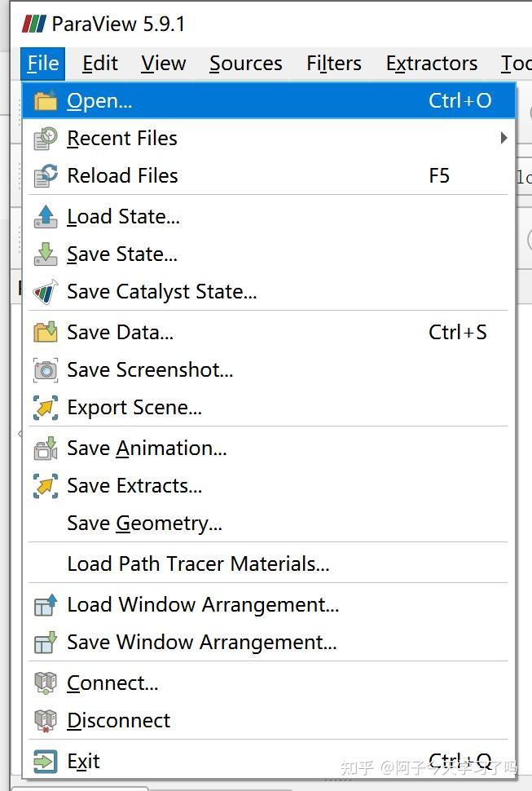Screen dimensions: 532x791
Task: Select Load Path Tracer Materials
Action: (x=198, y=564)
